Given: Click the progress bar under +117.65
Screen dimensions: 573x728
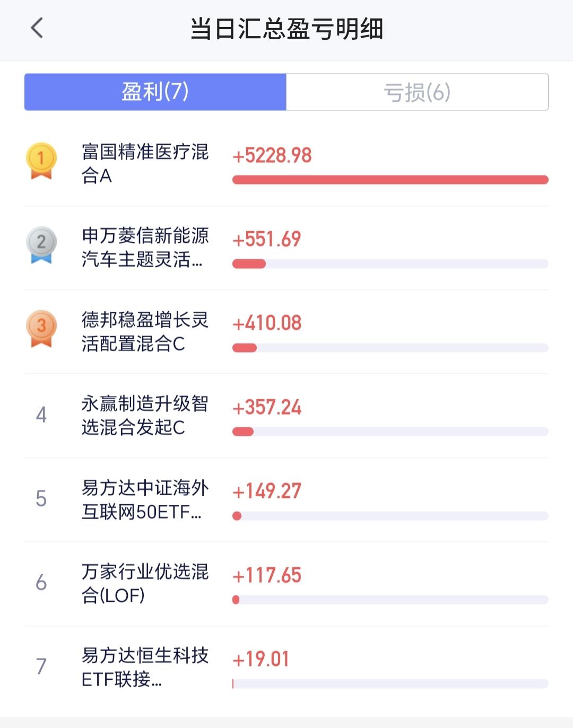Looking at the screenshot, I should pyautogui.click(x=390, y=600).
